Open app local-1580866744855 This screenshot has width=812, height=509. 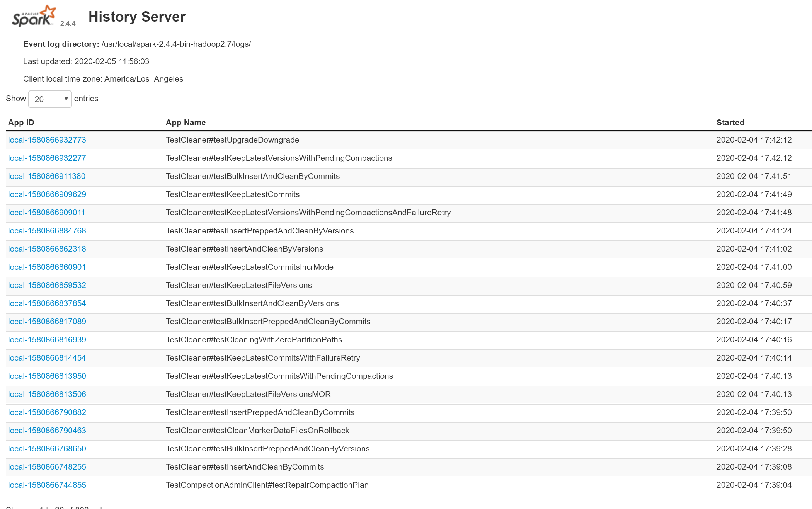point(47,485)
